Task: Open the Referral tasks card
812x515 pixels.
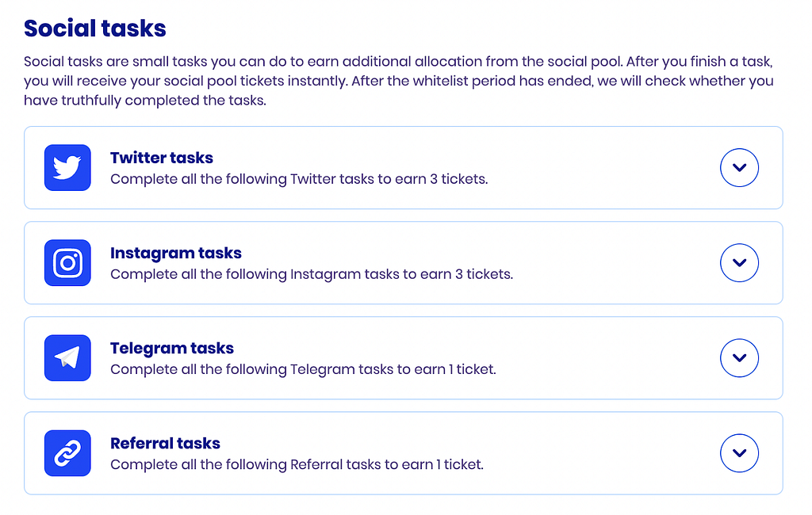Action: 404,453
